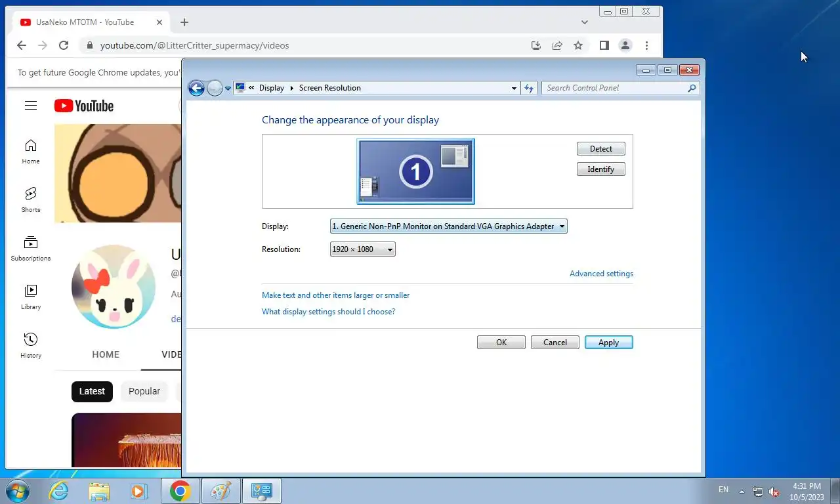Screen dimensions: 840x504
Task: Click Control Panel taskbar button
Action: click(x=261, y=491)
